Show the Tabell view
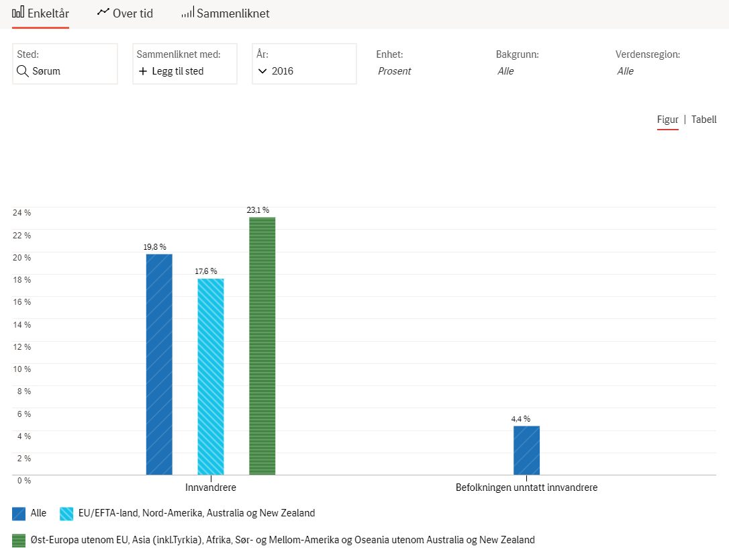The image size is (729, 560). 704,120
